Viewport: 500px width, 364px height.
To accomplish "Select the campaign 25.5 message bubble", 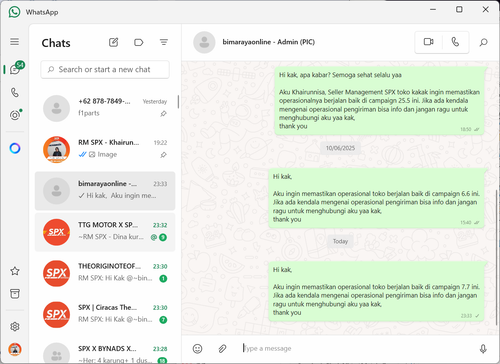I will (379, 101).
